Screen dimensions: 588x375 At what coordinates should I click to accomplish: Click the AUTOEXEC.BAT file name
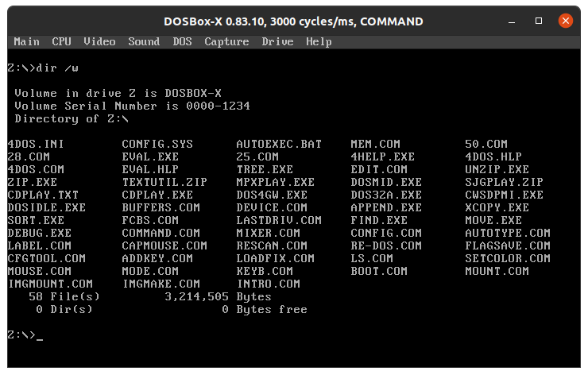tap(279, 144)
